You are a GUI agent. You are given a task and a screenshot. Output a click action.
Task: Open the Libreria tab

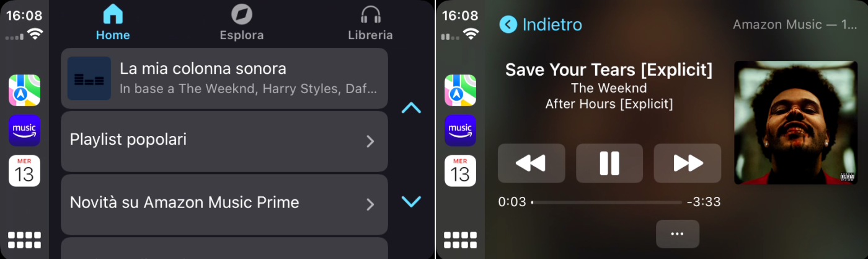click(x=370, y=23)
